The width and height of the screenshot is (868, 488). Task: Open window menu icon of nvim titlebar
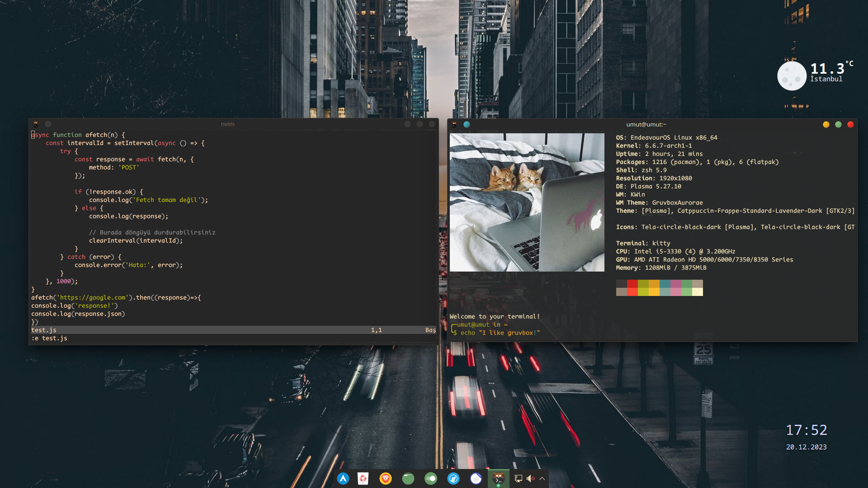pos(36,124)
